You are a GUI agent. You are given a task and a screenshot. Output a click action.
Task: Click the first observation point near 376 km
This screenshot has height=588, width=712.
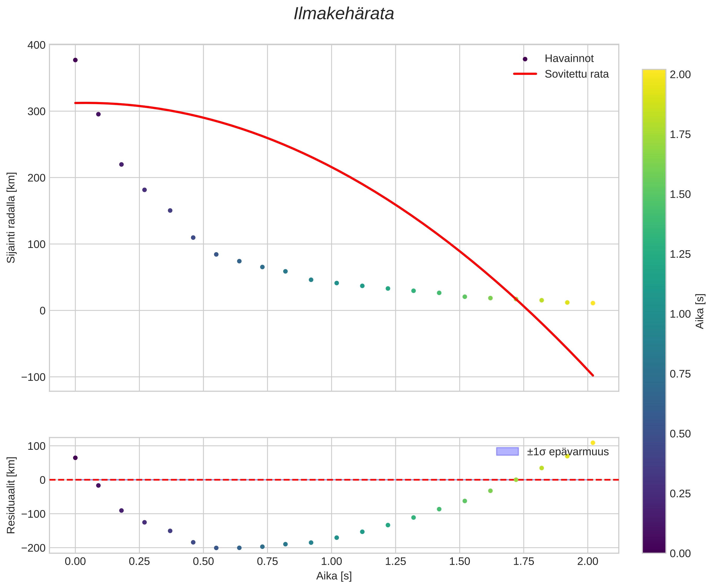tap(75, 60)
